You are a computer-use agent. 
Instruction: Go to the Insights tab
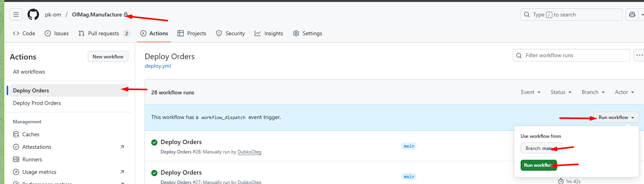[269, 34]
